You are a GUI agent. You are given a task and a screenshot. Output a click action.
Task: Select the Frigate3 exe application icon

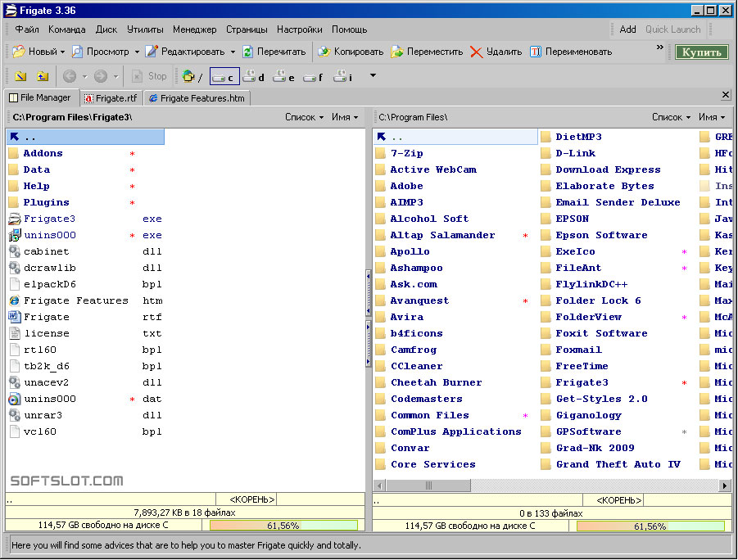(15, 219)
